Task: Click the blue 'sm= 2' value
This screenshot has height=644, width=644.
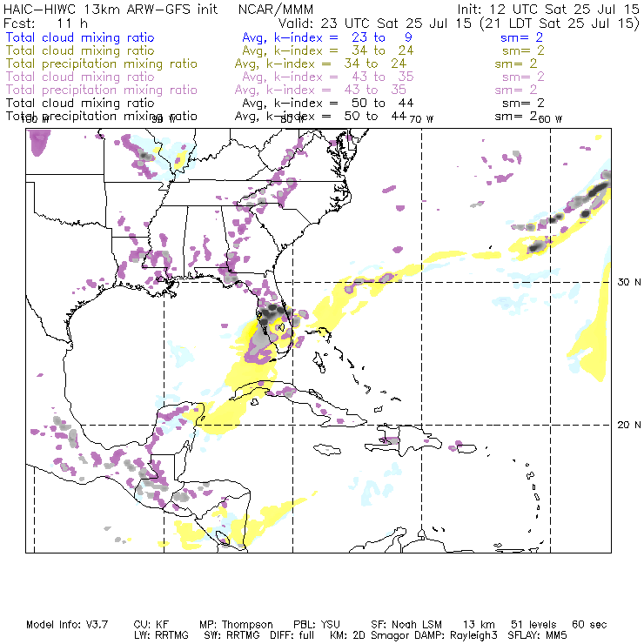Action: point(521,37)
